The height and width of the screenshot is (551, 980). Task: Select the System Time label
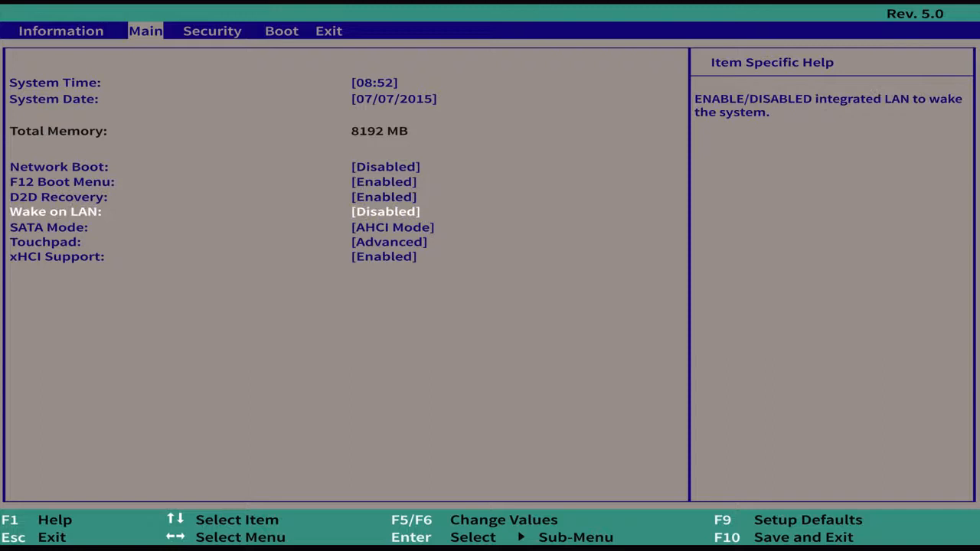coord(55,83)
